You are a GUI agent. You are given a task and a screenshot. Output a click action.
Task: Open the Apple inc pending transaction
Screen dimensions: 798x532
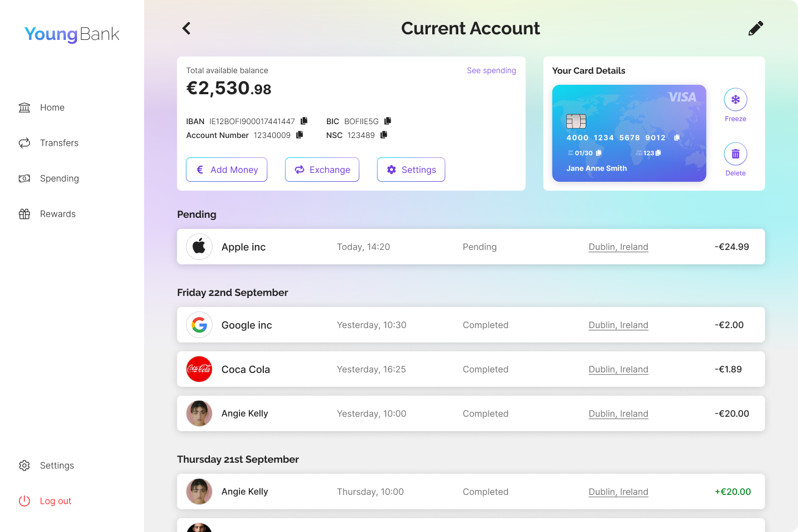click(x=471, y=247)
